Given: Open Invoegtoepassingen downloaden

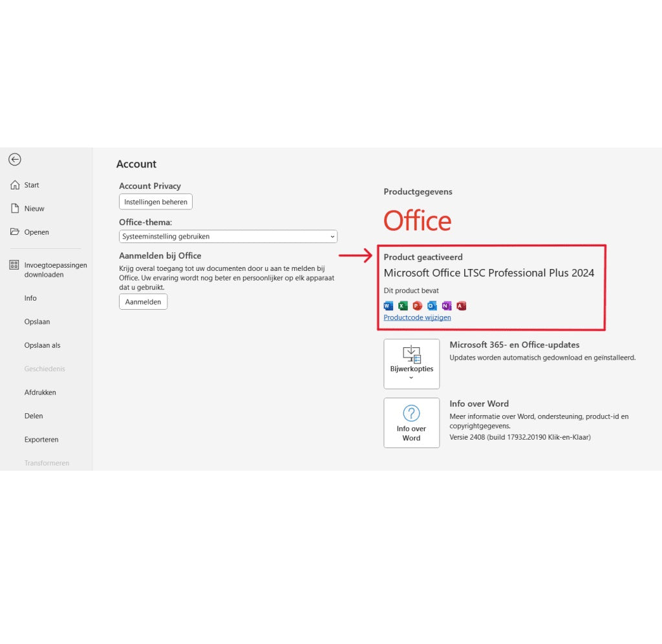Looking at the screenshot, I should (55, 270).
